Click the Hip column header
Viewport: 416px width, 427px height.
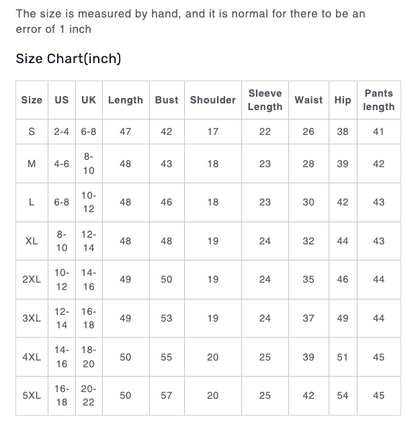coord(343,100)
